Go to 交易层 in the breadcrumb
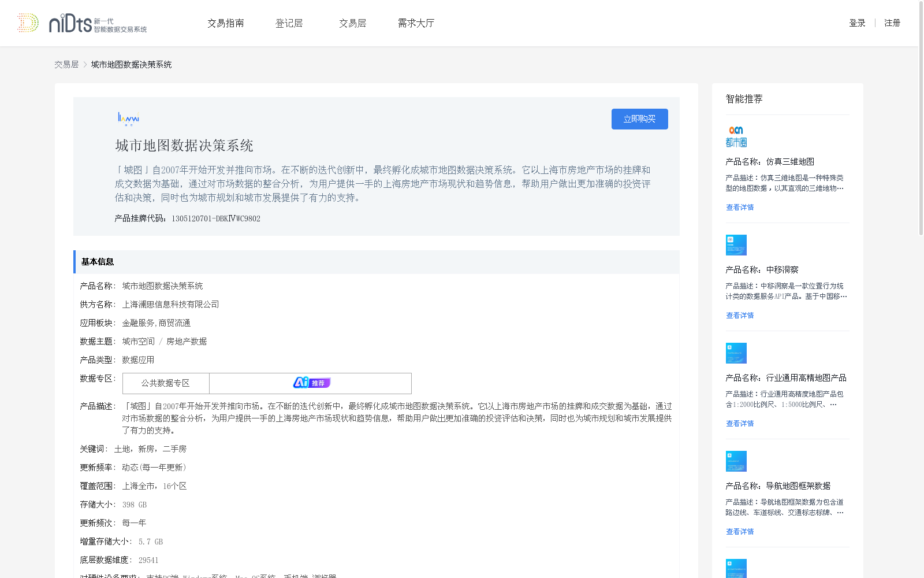Image resolution: width=924 pixels, height=578 pixels. click(66, 65)
